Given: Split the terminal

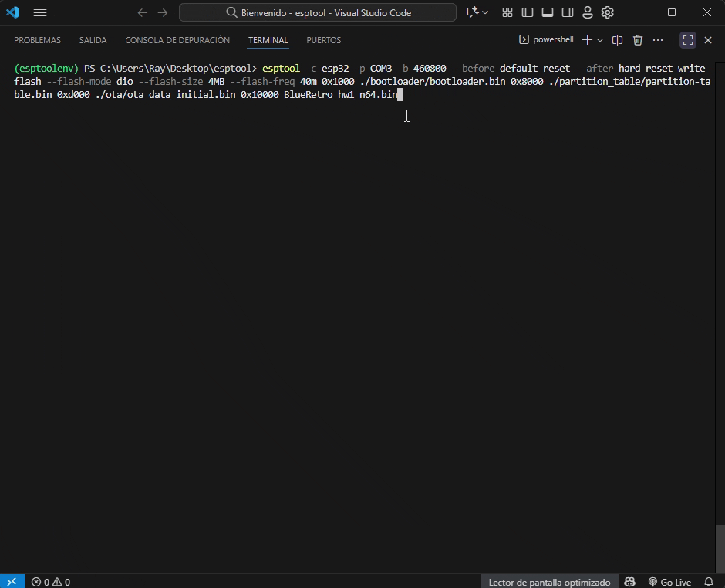Looking at the screenshot, I should pyautogui.click(x=617, y=40).
